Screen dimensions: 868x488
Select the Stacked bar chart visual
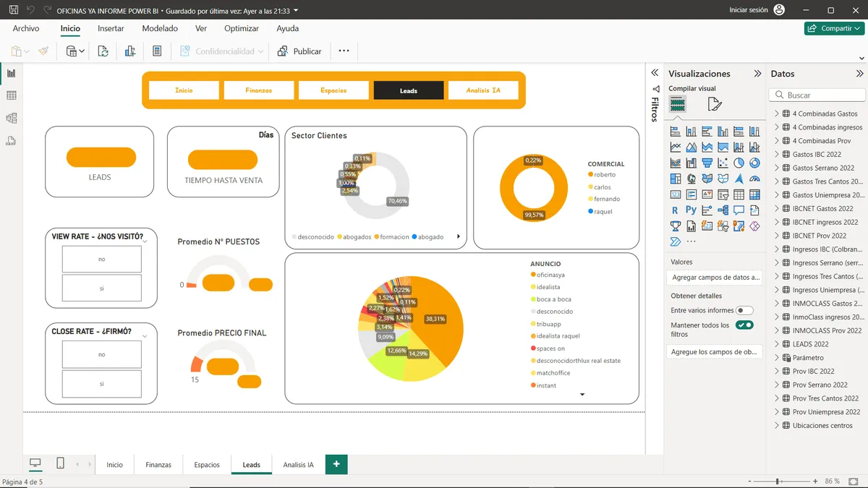676,132
